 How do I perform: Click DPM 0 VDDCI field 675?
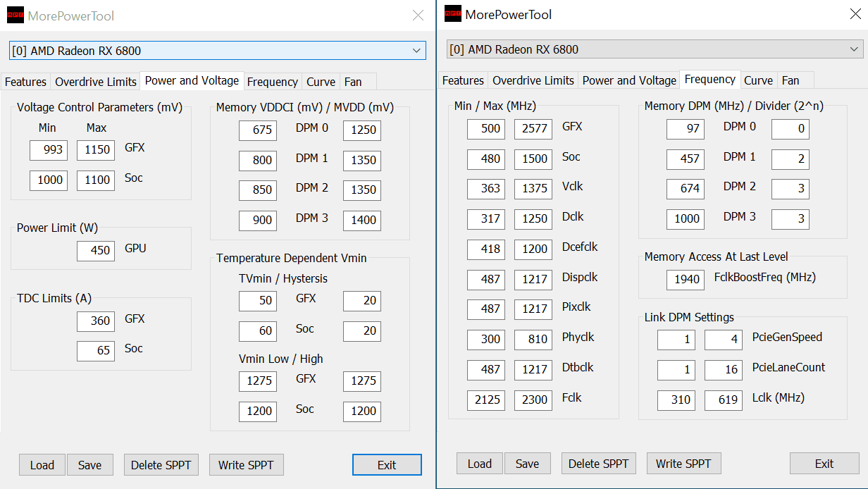click(x=258, y=130)
